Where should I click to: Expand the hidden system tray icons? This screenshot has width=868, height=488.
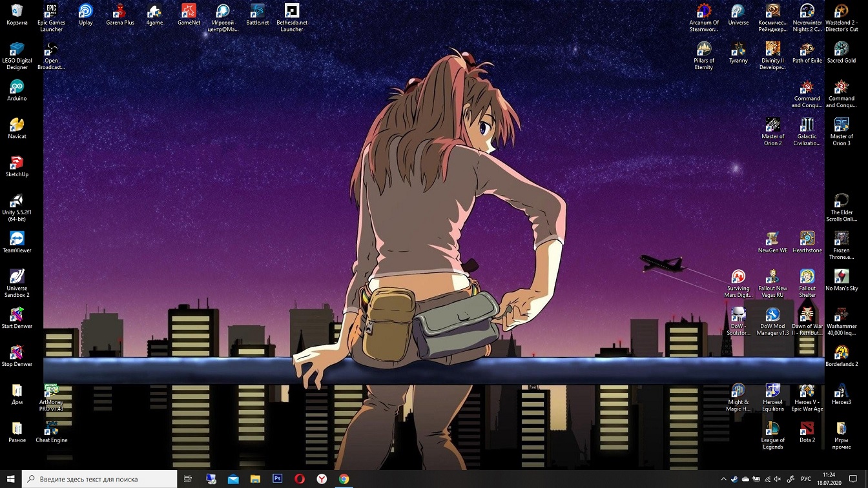[723, 479]
